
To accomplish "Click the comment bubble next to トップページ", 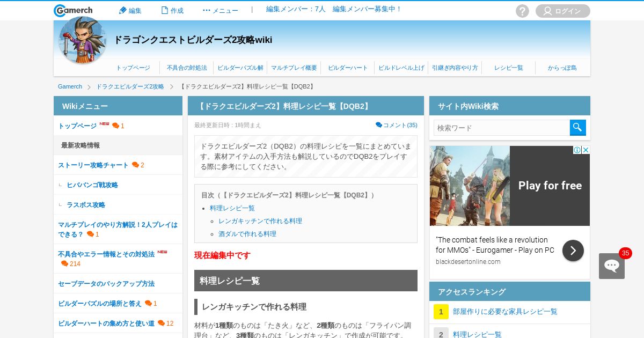I will click(x=115, y=126).
